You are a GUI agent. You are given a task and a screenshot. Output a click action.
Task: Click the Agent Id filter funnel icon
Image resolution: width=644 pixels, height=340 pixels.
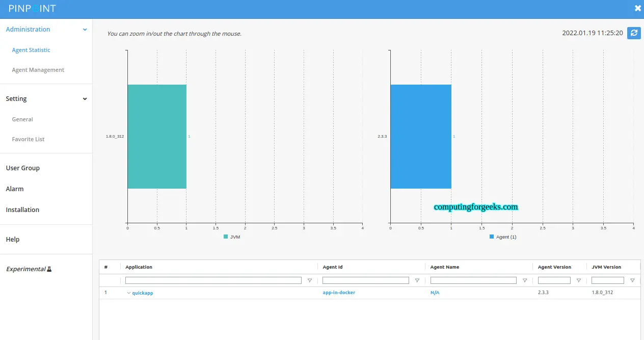[417, 280]
